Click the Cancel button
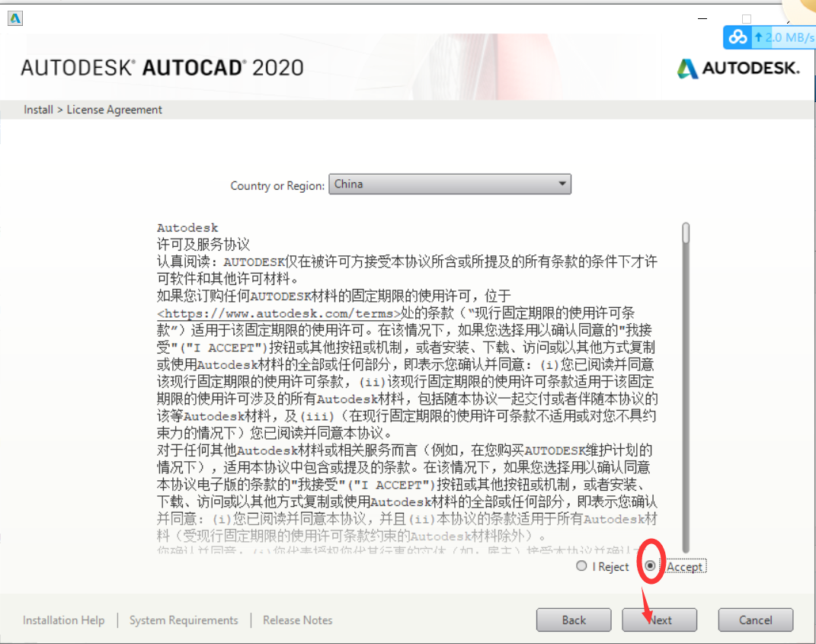Viewport: 816px width, 644px height. point(756,620)
